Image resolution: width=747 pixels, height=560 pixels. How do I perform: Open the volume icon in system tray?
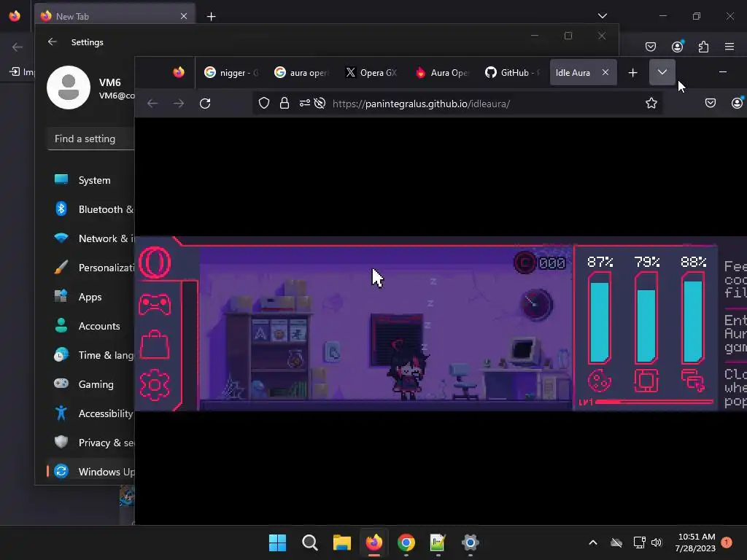[657, 542]
